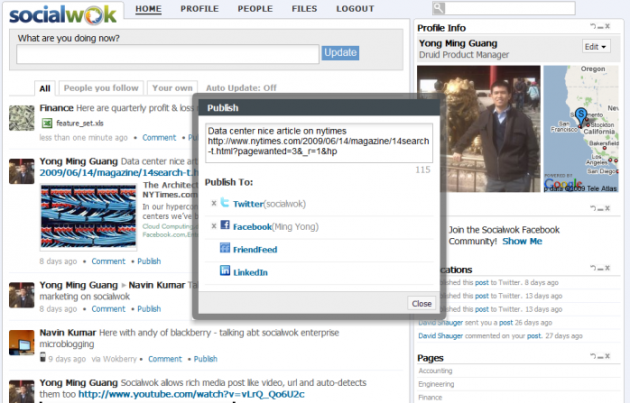Publish the data center article post
This screenshot has width=630, height=403.
click(149, 261)
